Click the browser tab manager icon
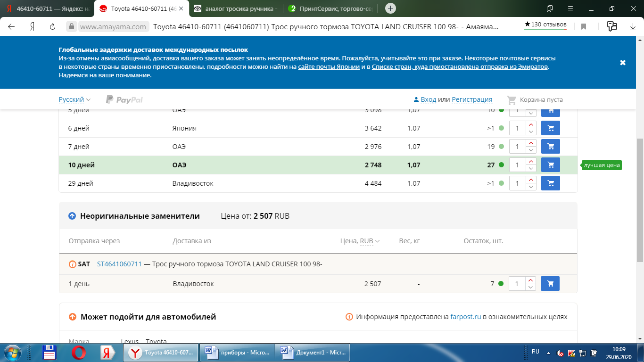This screenshot has width=644, height=362. click(x=550, y=8)
